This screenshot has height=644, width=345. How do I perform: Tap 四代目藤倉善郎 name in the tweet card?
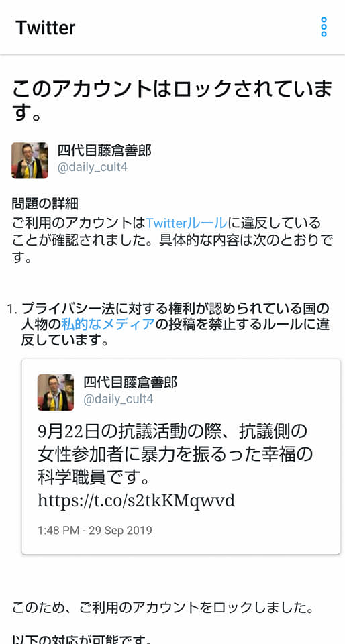(x=130, y=382)
